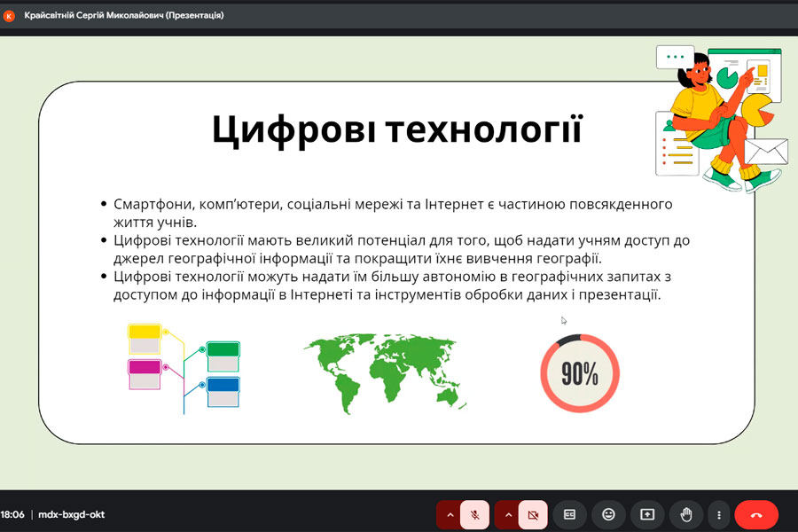Open the emoji reactions picker
The height and width of the screenshot is (532, 798).
pyautogui.click(x=608, y=514)
